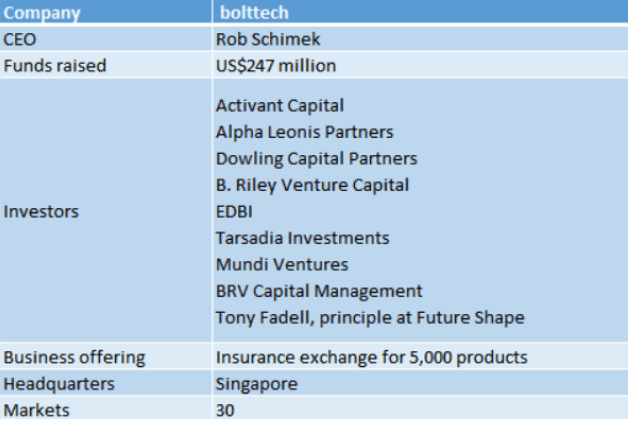
Task: Select the Markets value 30
Action: (x=225, y=411)
